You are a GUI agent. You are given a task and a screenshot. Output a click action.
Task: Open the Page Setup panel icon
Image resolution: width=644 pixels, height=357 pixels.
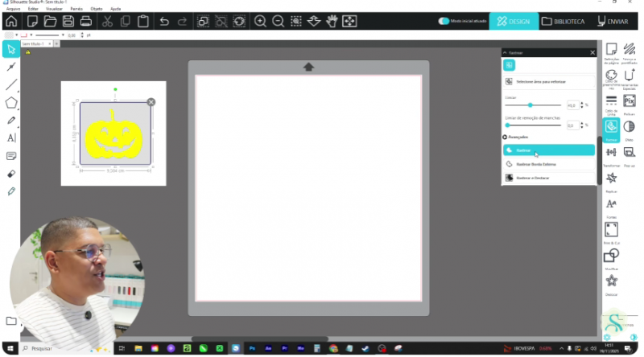click(x=611, y=50)
